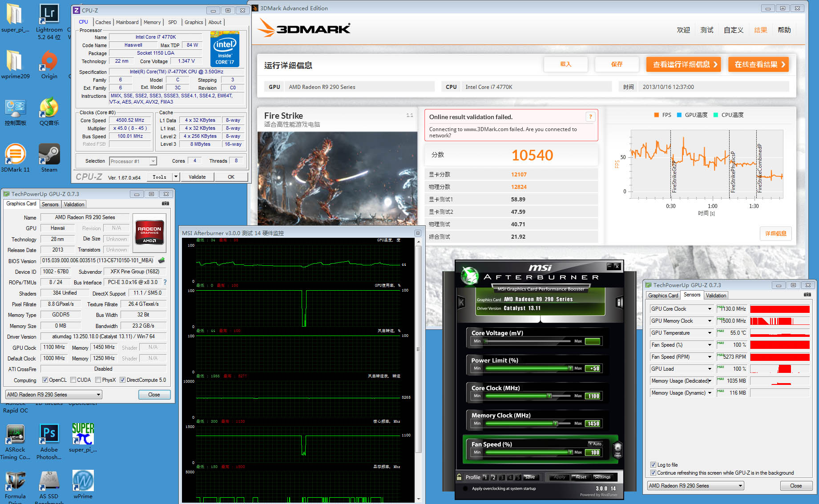This screenshot has width=819, height=504.
Task: Open the wprime209 folder on desktop
Action: pos(15,64)
